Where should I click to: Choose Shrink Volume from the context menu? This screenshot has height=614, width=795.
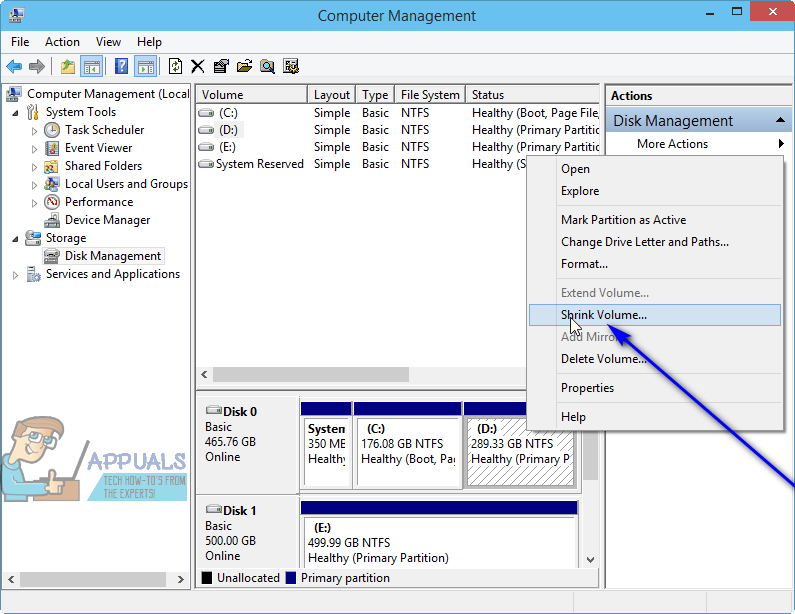(604, 315)
